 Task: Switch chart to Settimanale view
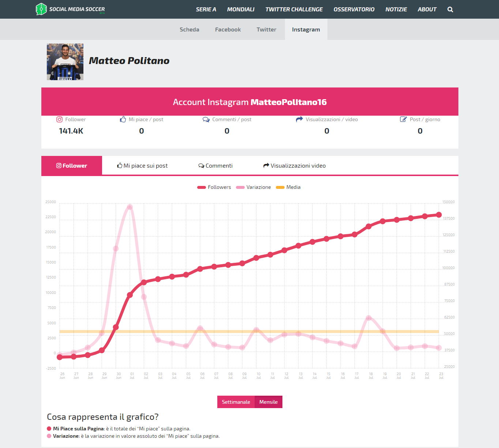pyautogui.click(x=236, y=402)
